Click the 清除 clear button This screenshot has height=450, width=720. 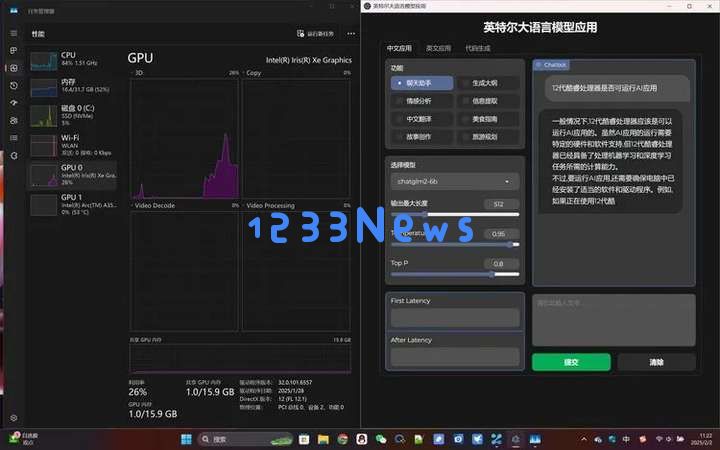656,362
